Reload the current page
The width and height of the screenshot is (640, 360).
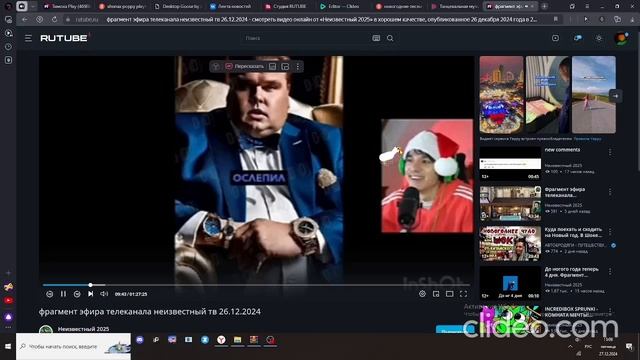pos(54,20)
